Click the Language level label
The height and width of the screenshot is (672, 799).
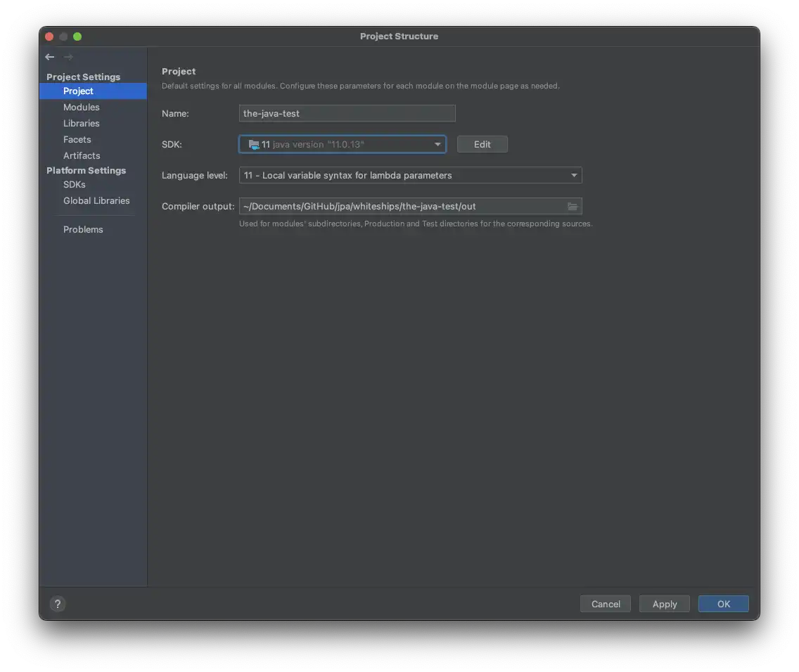pos(195,175)
